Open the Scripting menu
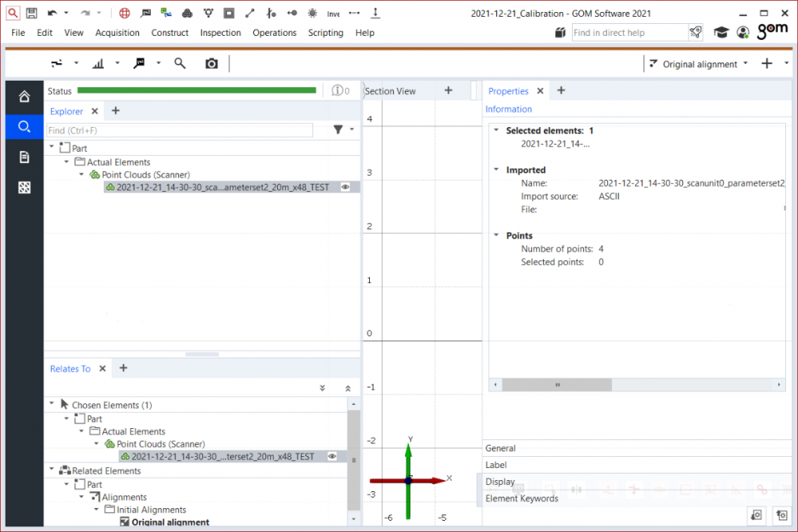This screenshot has width=798, height=532. [325, 33]
